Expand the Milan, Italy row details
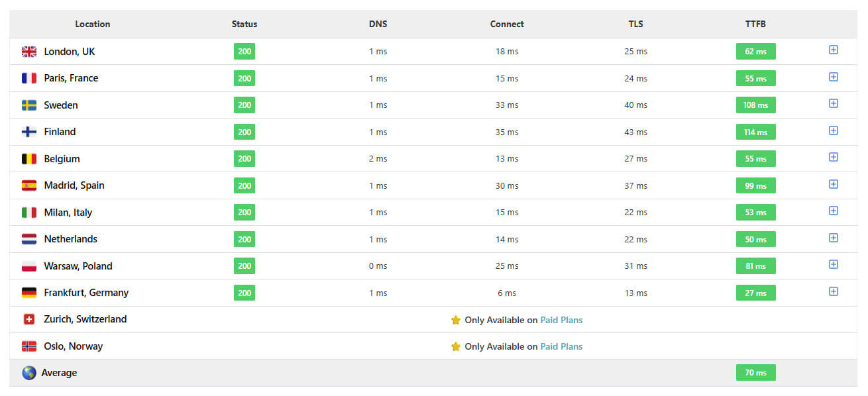Image resolution: width=868 pixels, height=396 pixels. 834,211
